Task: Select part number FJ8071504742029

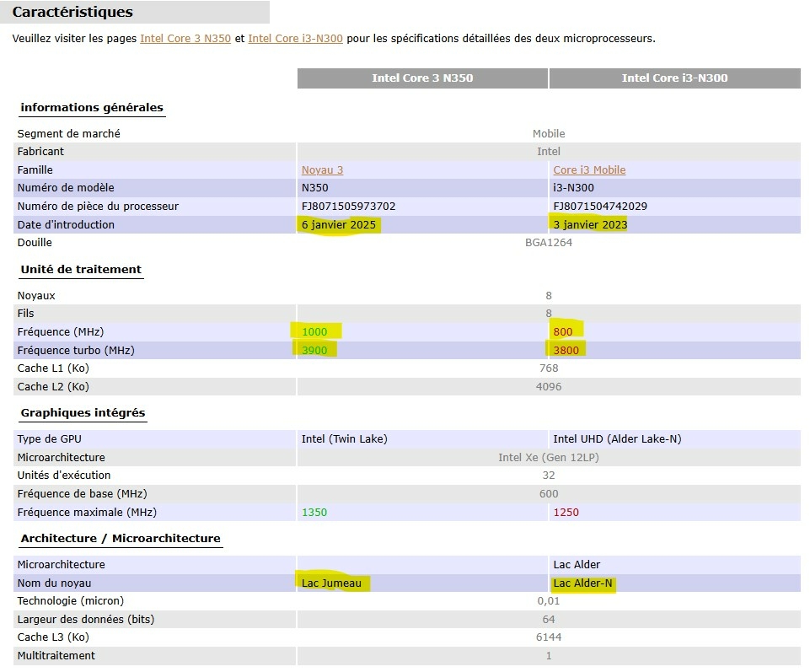Action: [x=600, y=206]
